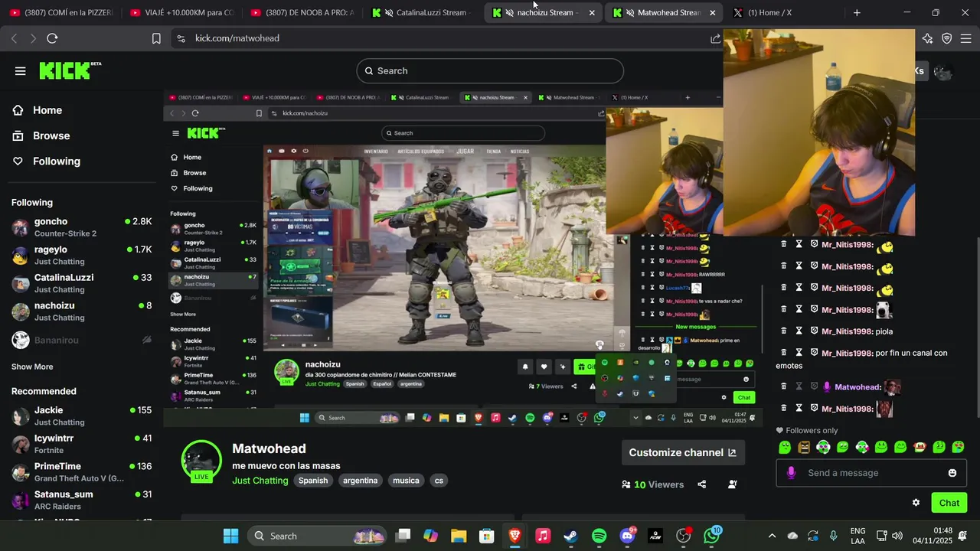This screenshot has height=551, width=980.
Task: Bookmark this page with the bookmark icon
Action: click(156, 38)
